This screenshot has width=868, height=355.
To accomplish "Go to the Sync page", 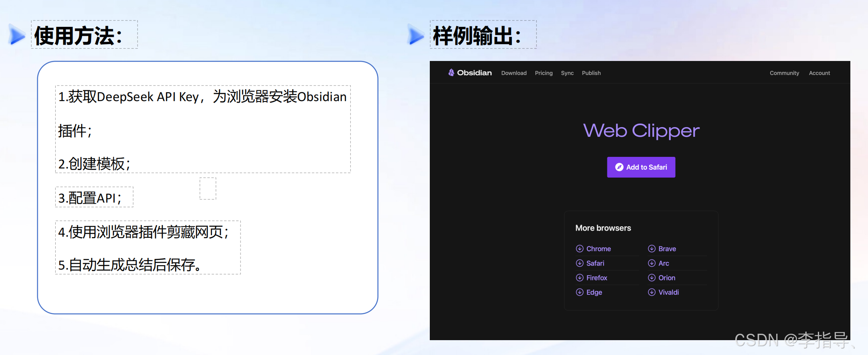I will coord(567,73).
